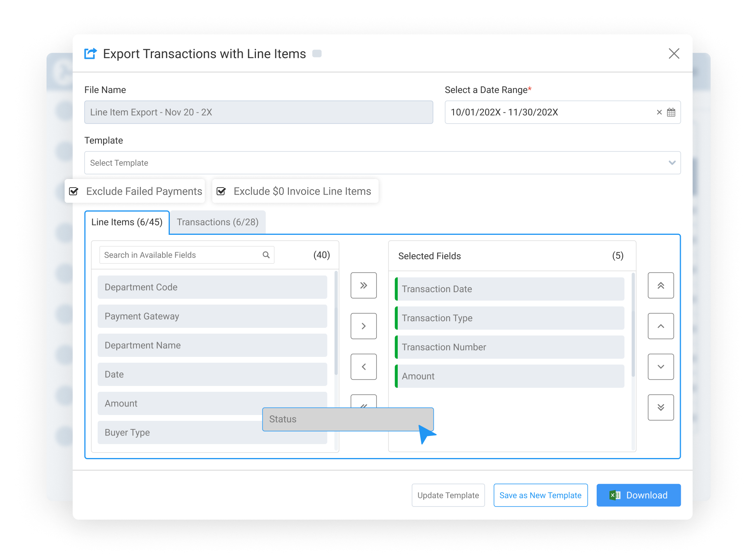Click the share/export icon beside the dialog title
Viewport: 756px width, 558px height.
(90, 54)
